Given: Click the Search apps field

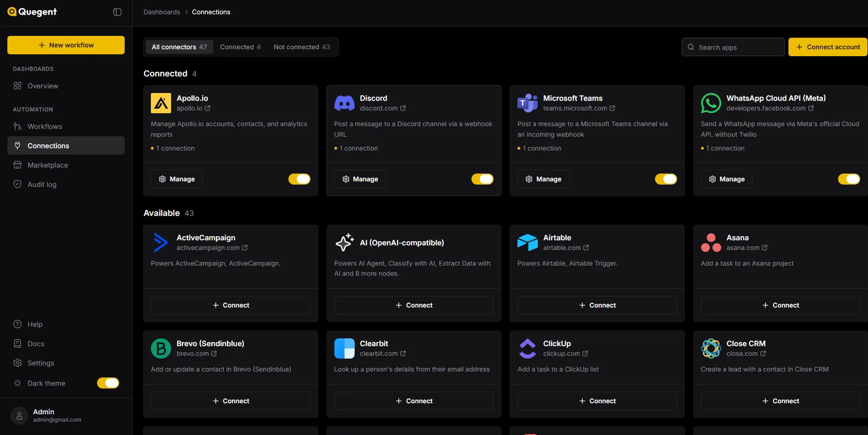Looking at the screenshot, I should pyautogui.click(x=733, y=47).
